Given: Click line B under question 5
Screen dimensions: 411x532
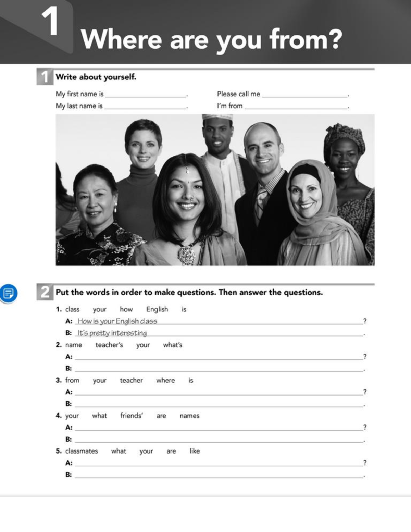Looking at the screenshot, I should coord(219,475).
